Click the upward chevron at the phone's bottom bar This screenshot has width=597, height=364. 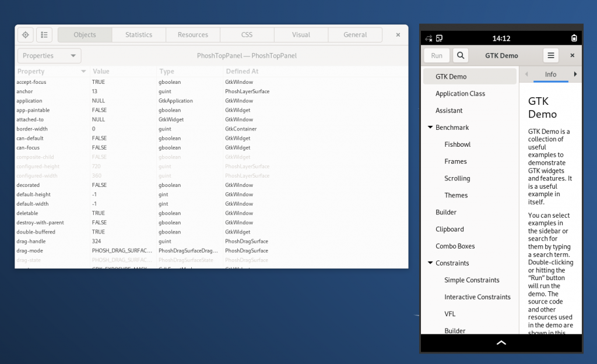tap(501, 343)
